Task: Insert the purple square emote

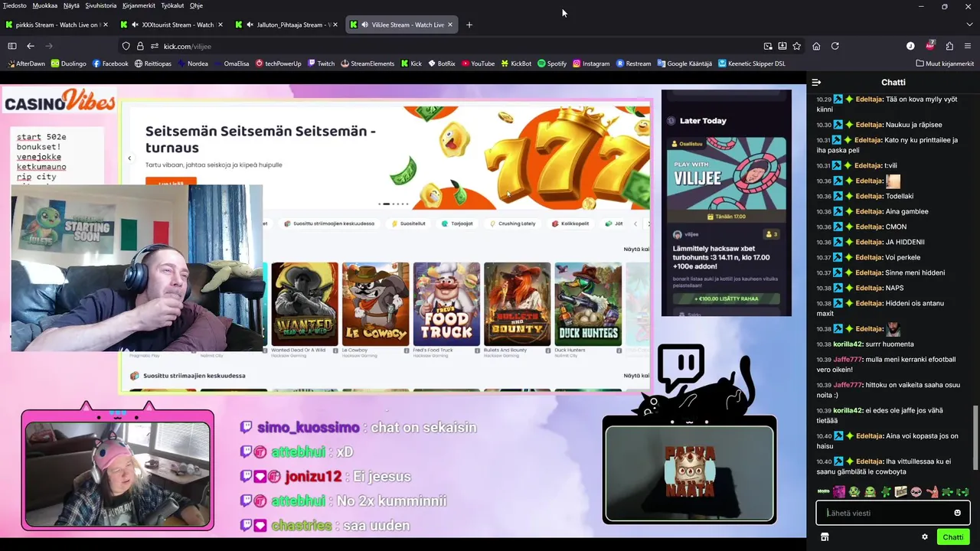Action: (x=839, y=491)
